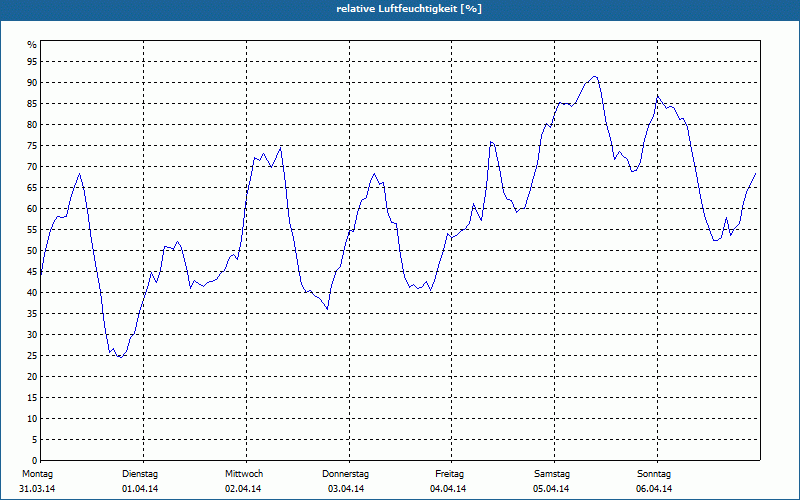Click the 70 y-axis value
800x500 pixels.
32,167
